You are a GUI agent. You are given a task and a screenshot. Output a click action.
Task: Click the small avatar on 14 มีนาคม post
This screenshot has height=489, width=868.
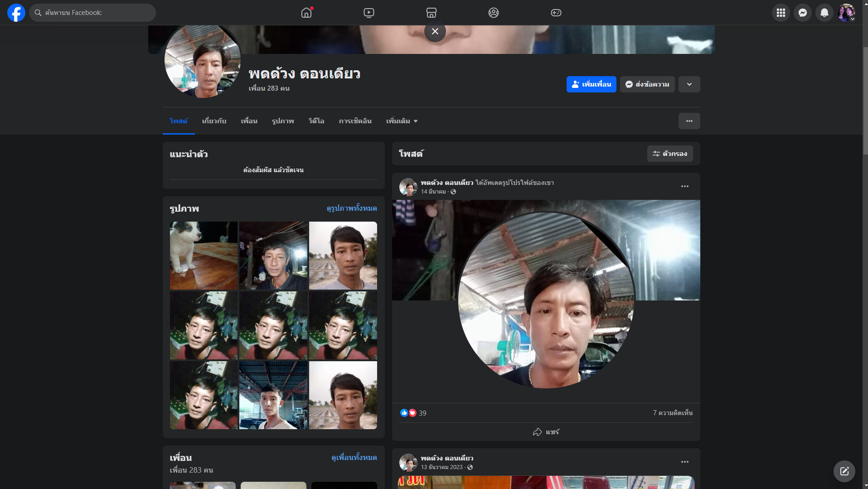coord(408,187)
